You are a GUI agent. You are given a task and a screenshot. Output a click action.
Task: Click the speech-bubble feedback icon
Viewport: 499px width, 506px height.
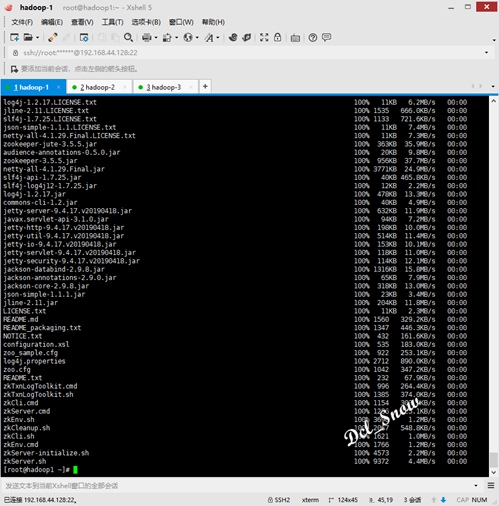click(x=327, y=37)
